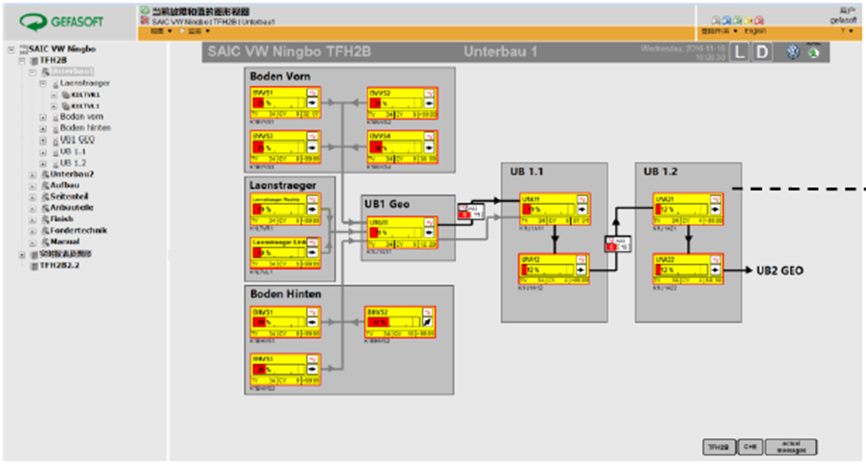Click progress bar of BVVS1 station

coord(278,103)
